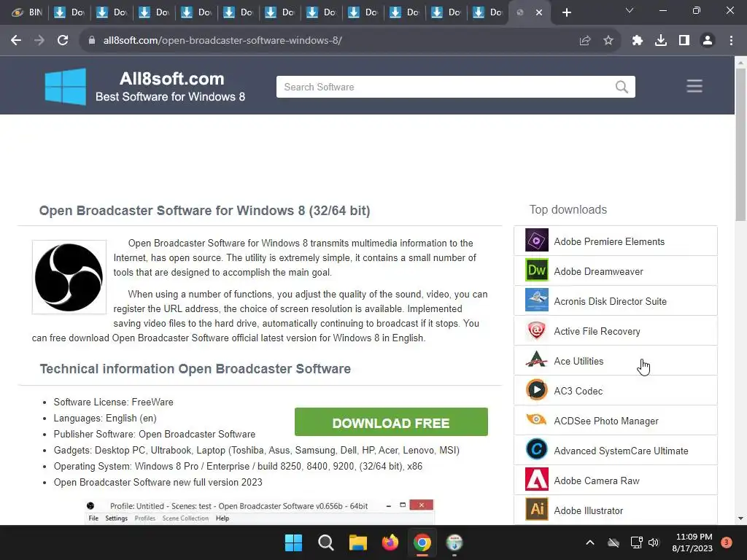Go back to the previous page
Viewport: 747px width, 560px height.
point(16,41)
